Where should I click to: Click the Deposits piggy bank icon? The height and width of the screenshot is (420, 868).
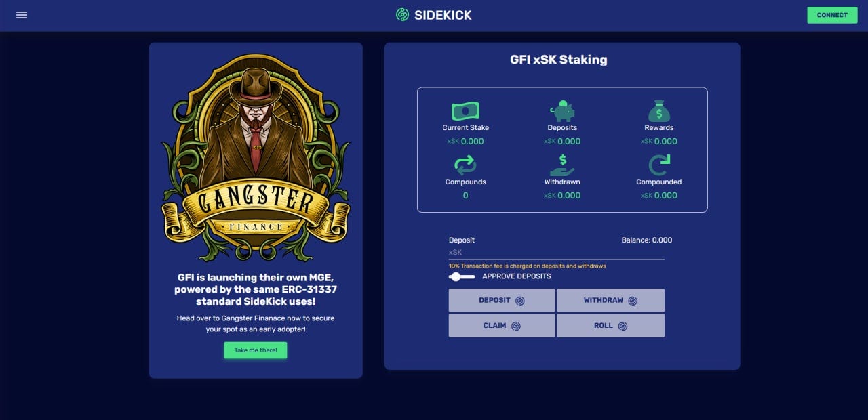pyautogui.click(x=562, y=110)
